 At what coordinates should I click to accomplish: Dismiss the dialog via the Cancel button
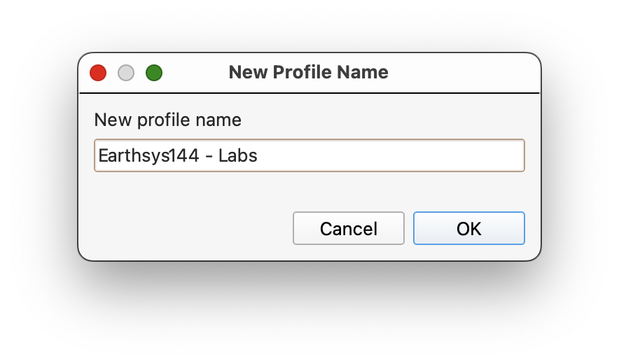coord(348,228)
